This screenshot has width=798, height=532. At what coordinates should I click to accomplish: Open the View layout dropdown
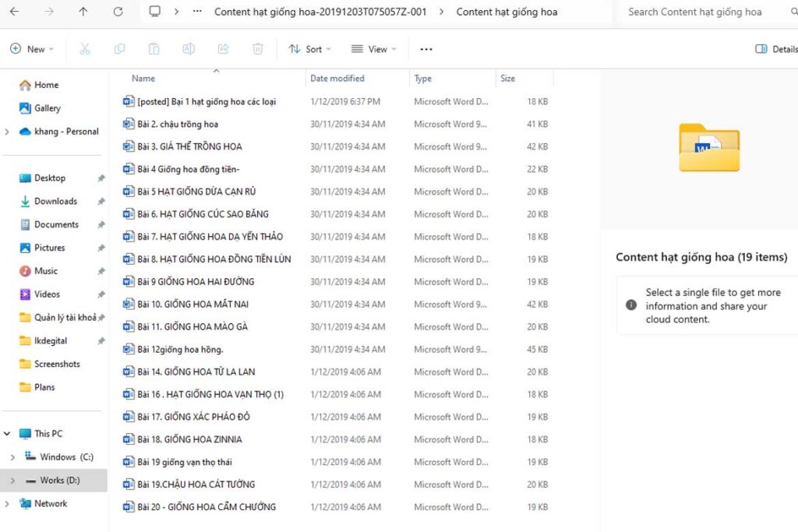point(373,49)
